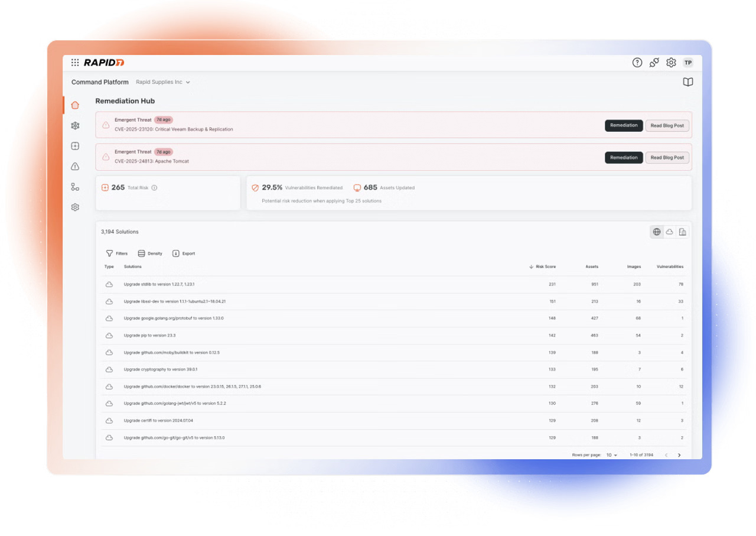The image size is (756, 536).
Task: Click Read Blog Post for Apache Tomcat
Action: (x=667, y=158)
